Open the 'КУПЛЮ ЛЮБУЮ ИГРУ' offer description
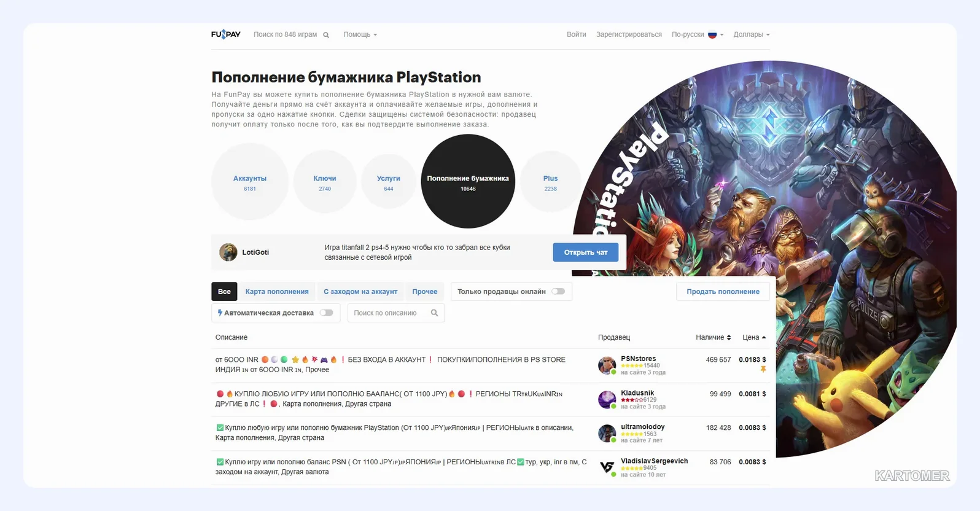Screen dimensions: 980x511 (389, 399)
